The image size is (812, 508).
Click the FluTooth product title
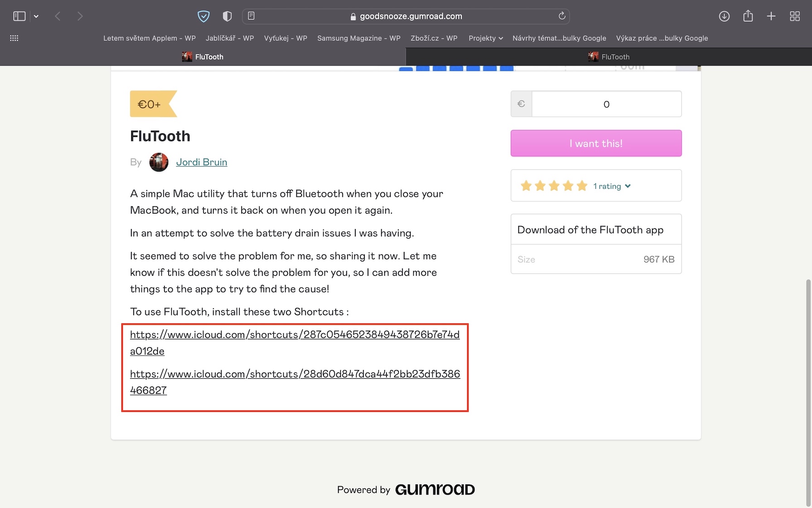[x=160, y=136]
